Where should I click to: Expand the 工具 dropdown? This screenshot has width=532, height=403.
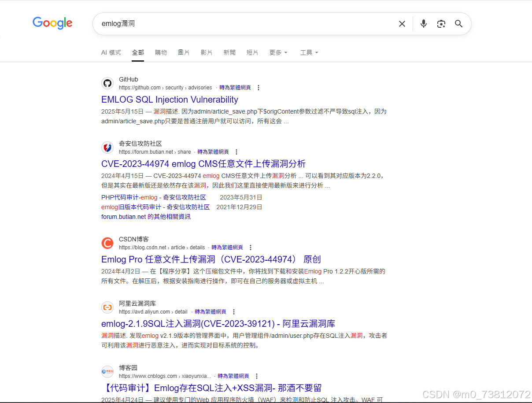coord(309,52)
